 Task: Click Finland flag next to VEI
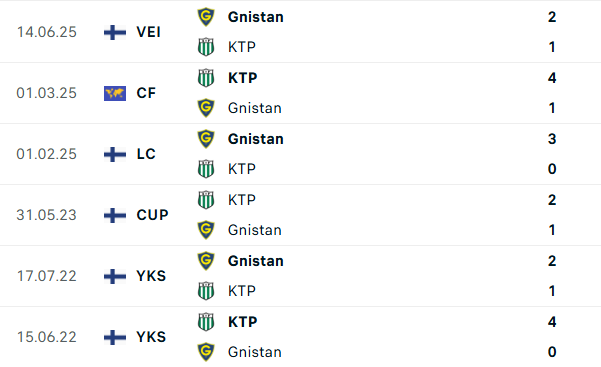point(115,32)
